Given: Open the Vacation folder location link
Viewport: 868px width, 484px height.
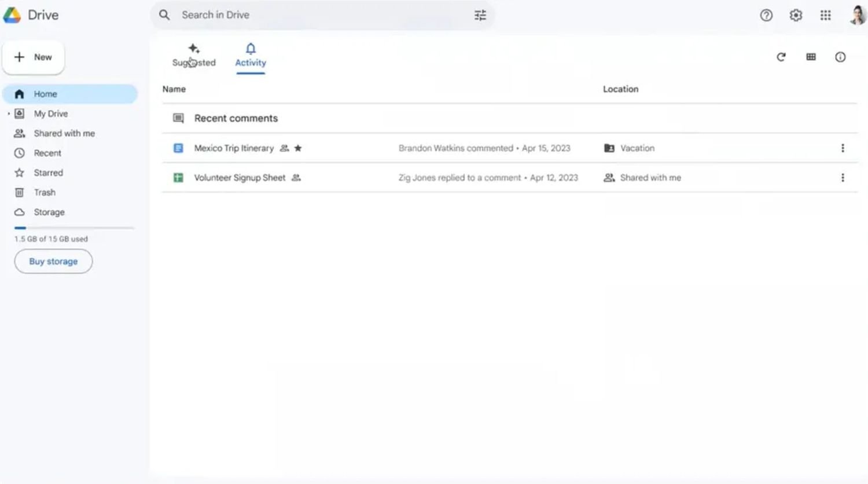Looking at the screenshot, I should [637, 148].
